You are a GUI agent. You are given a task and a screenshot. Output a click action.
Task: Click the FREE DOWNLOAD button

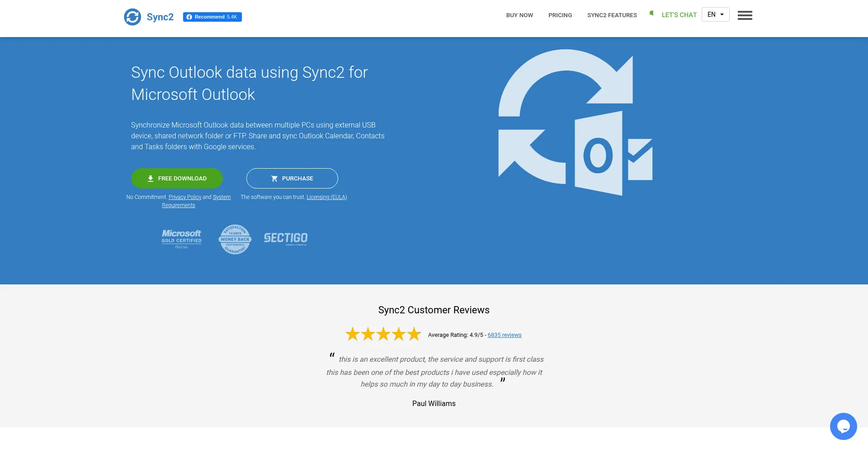pos(177,179)
